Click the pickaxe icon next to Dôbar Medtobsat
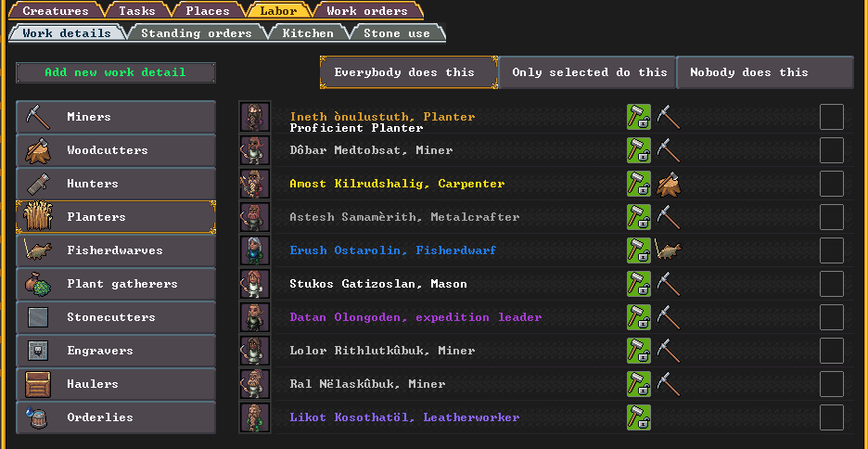 point(669,150)
